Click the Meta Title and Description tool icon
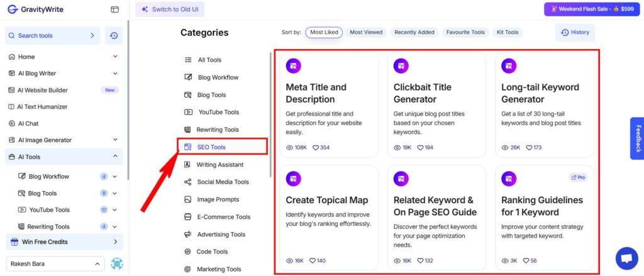644x276 pixels. [293, 66]
